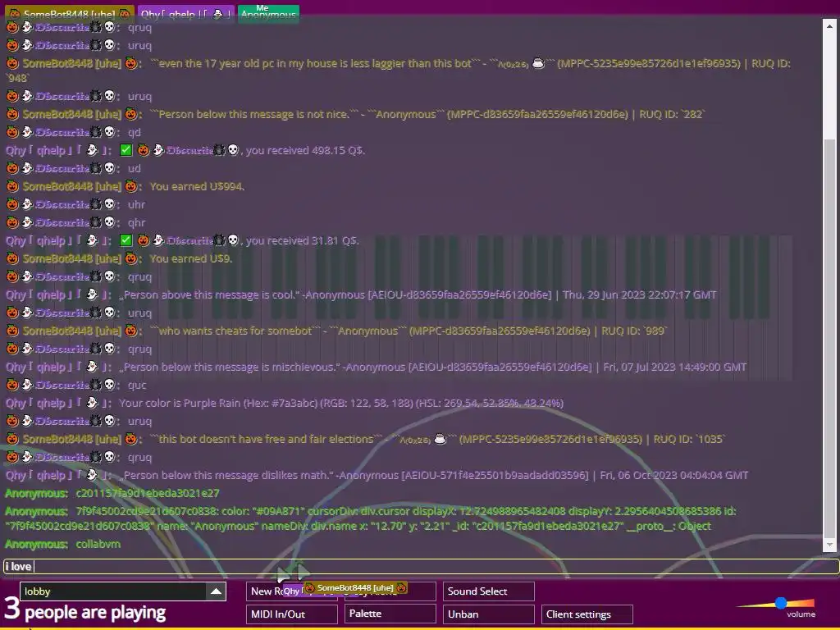This screenshot has height=630, width=840.
Task: Click 'RUQ ID: `1035`' text
Action: tap(689, 440)
